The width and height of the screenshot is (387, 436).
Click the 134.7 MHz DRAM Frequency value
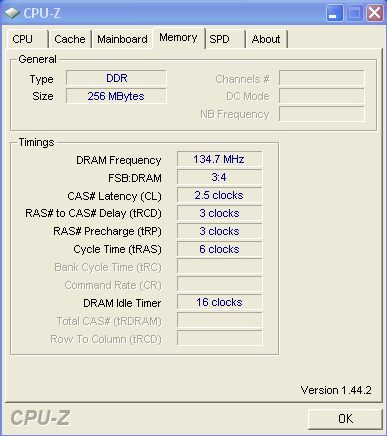[x=219, y=159]
